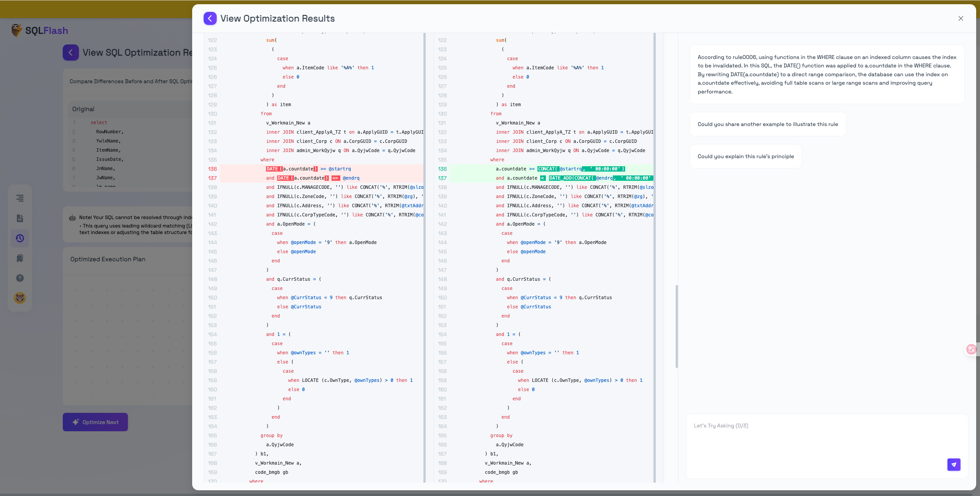Open the history clock icon in sidebar
The width and height of the screenshot is (980, 496).
tap(20, 238)
